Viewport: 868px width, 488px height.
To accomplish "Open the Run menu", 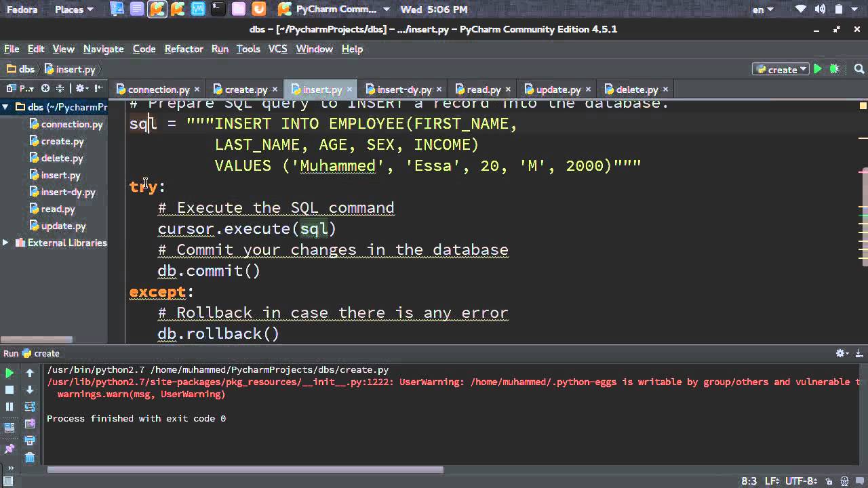I will coord(220,49).
